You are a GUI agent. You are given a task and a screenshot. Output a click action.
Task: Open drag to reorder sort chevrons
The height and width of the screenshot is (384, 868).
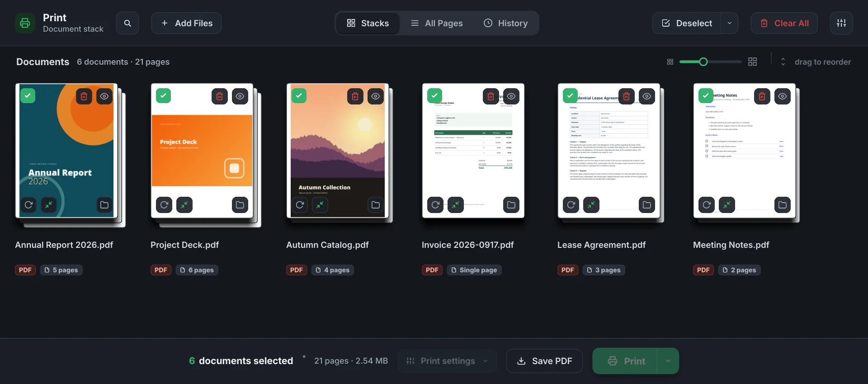pos(783,62)
